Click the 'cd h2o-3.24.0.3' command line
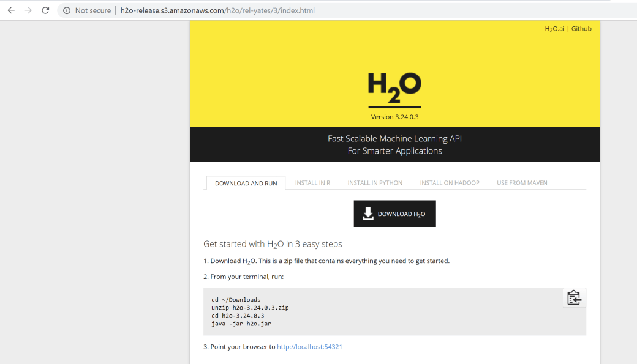 [x=238, y=316]
